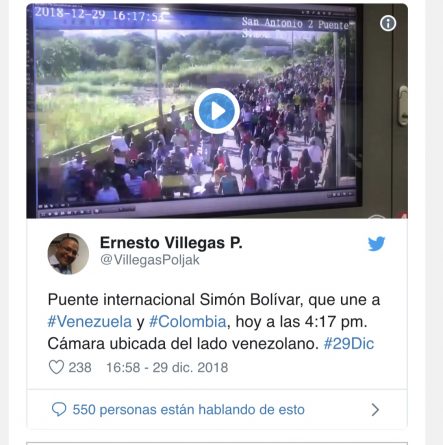This screenshot has width=443, height=445.
Task: Visit the @VillegasPoljak handle
Action: (x=150, y=260)
